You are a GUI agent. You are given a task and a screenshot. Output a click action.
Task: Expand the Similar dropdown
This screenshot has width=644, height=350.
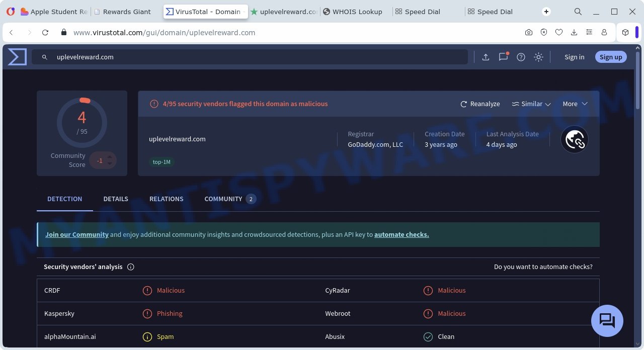[531, 104]
